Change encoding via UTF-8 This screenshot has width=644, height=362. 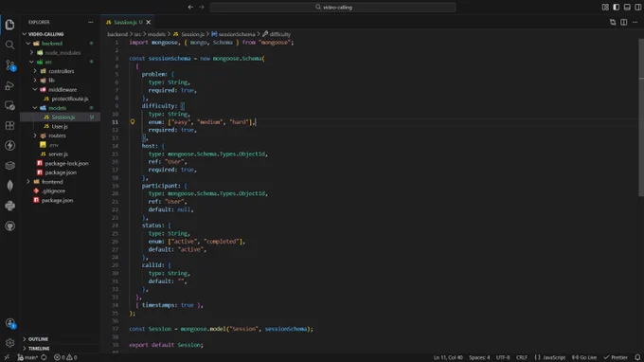coord(503,357)
